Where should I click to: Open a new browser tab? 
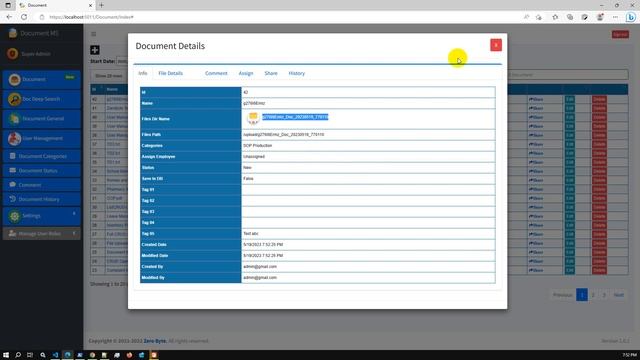pos(101,5)
